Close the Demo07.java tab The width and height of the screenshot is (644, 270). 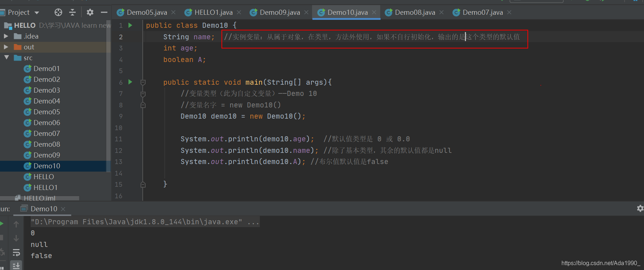coord(509,12)
